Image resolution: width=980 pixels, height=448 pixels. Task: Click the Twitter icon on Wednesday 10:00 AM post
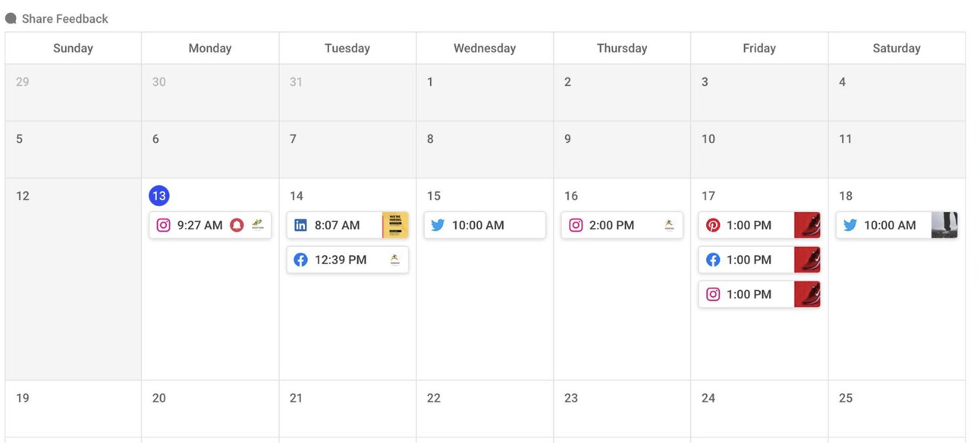[438, 225]
